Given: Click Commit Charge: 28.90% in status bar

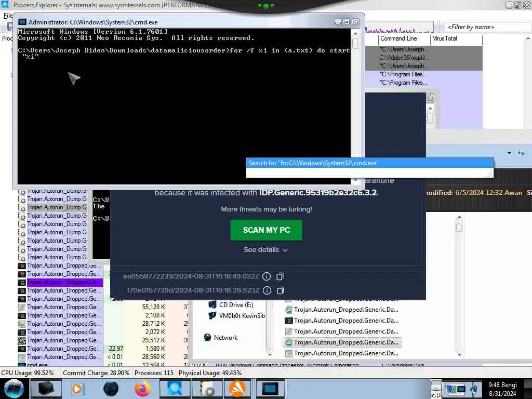Looking at the screenshot, I should pos(96,373).
